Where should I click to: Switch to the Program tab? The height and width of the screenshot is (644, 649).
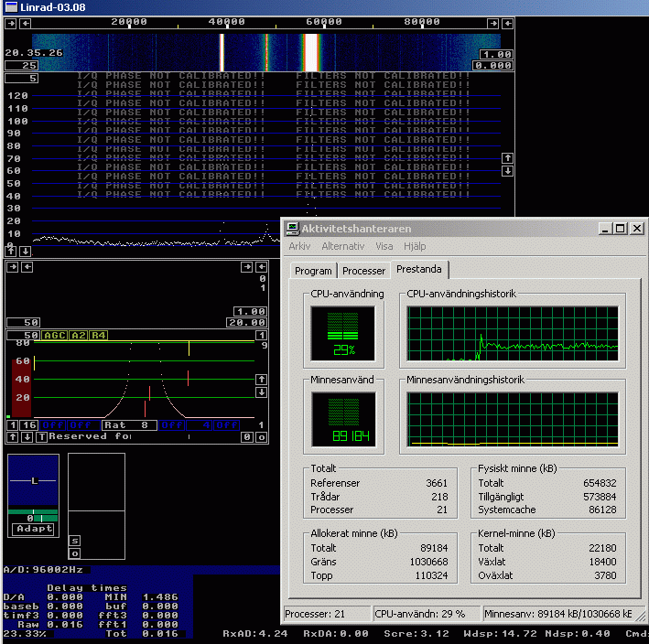click(x=313, y=271)
